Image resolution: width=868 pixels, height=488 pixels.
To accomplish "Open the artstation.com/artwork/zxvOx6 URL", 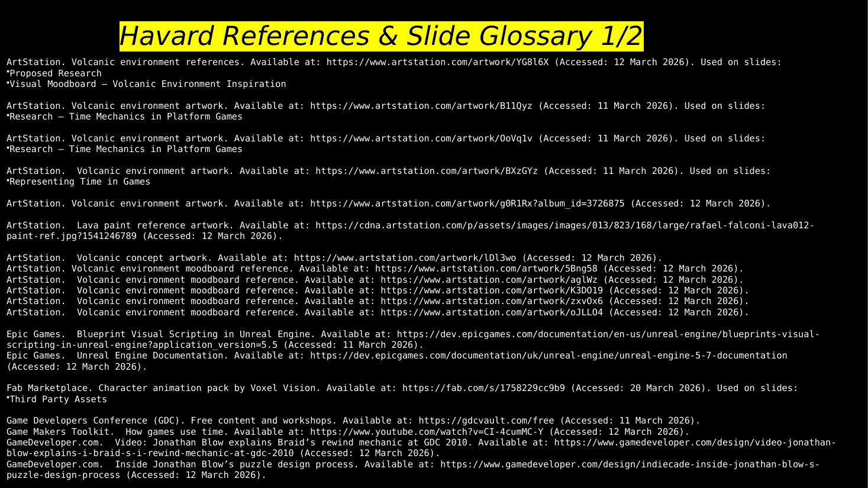I will (x=492, y=301).
